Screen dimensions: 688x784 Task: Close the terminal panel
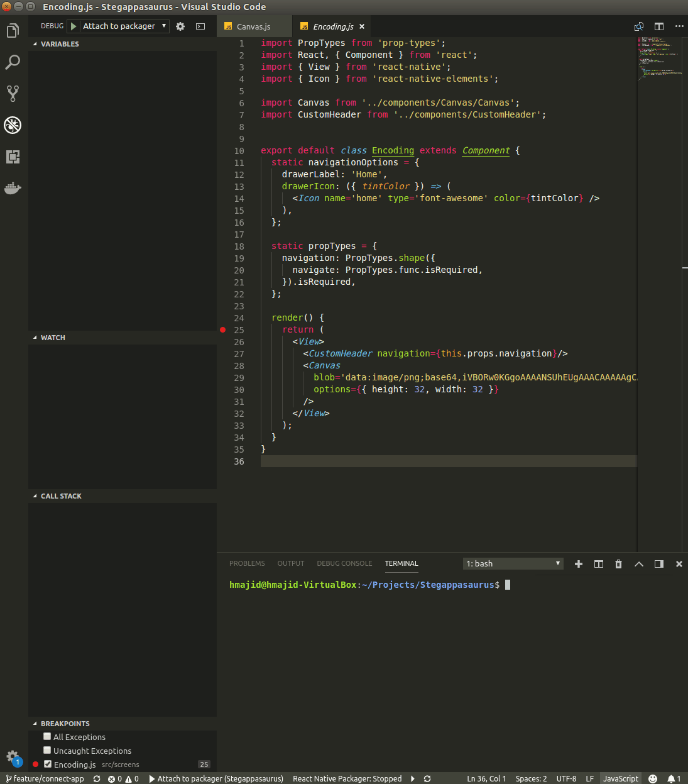679,564
